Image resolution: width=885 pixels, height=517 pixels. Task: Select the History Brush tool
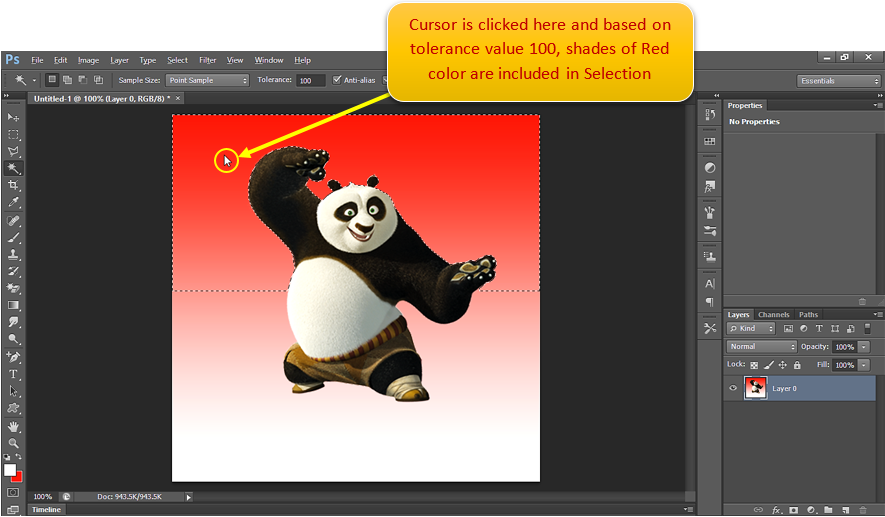pyautogui.click(x=13, y=271)
